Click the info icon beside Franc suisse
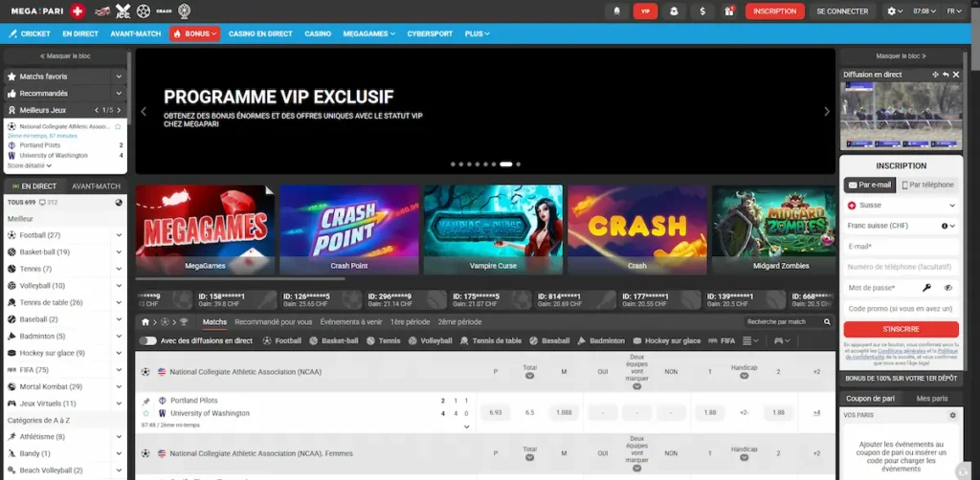Viewport: 980px width, 480px height. coord(945,226)
